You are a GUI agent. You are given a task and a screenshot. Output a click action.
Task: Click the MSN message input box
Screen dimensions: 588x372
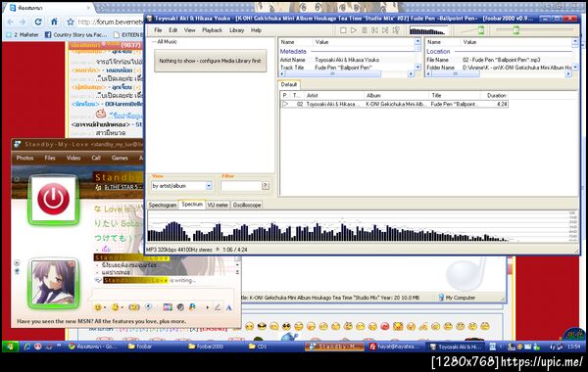[x=162, y=295]
